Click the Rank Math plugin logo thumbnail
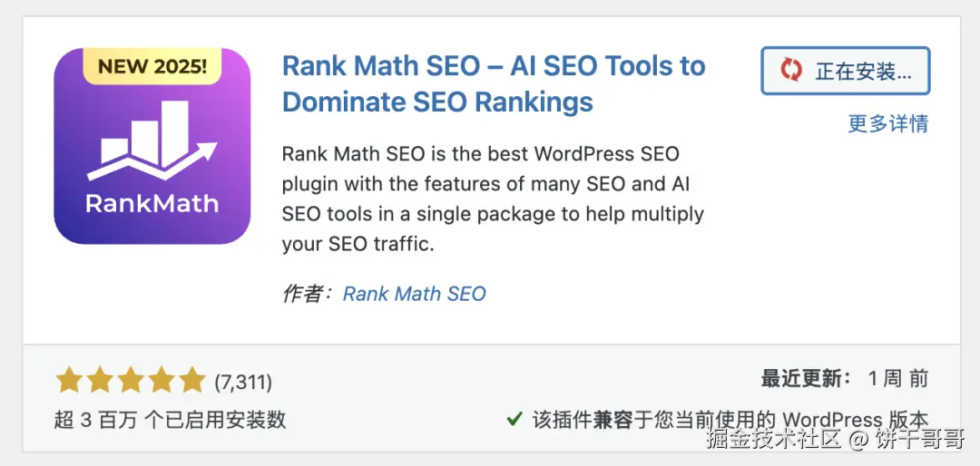Viewport: 980px width, 466px height. pos(152,146)
